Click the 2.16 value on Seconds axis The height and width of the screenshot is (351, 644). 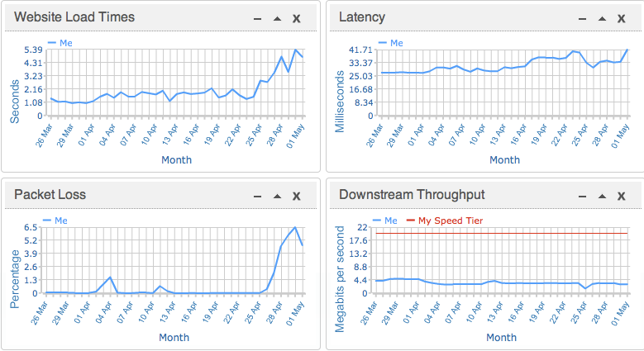pos(33,89)
